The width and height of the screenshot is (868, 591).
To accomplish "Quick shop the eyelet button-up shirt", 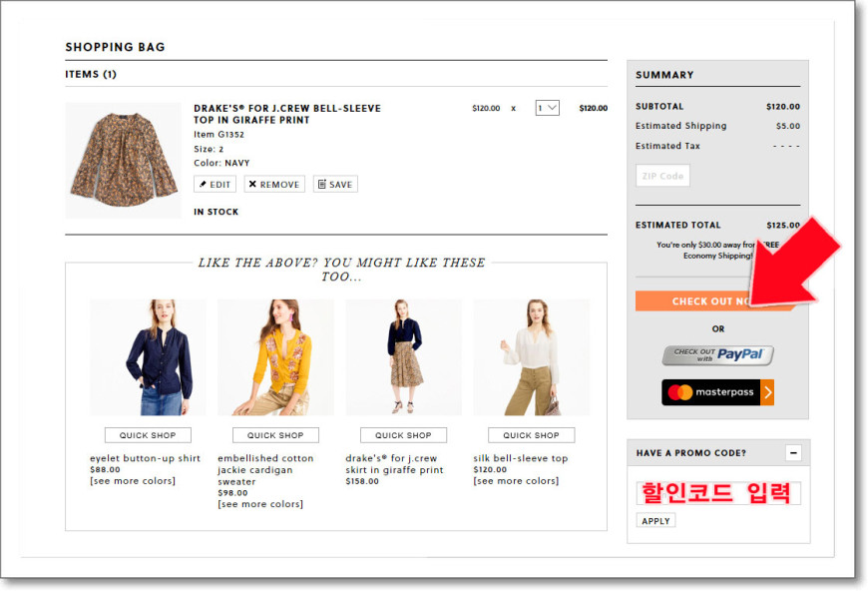I will [148, 435].
